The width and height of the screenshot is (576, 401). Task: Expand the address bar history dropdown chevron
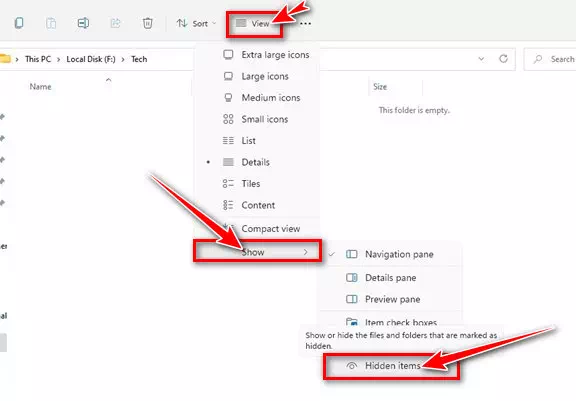pyautogui.click(x=481, y=59)
